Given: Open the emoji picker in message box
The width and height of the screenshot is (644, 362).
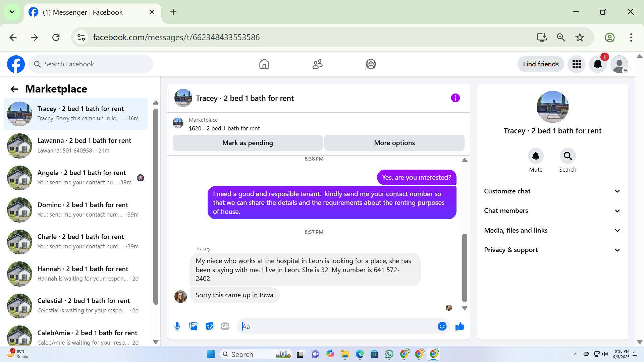Looking at the screenshot, I should (442, 326).
